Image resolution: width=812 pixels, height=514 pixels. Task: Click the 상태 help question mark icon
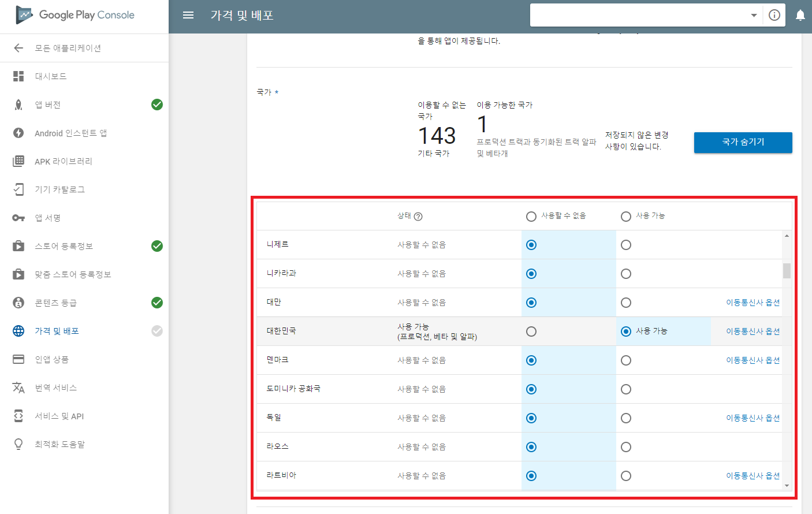point(418,217)
